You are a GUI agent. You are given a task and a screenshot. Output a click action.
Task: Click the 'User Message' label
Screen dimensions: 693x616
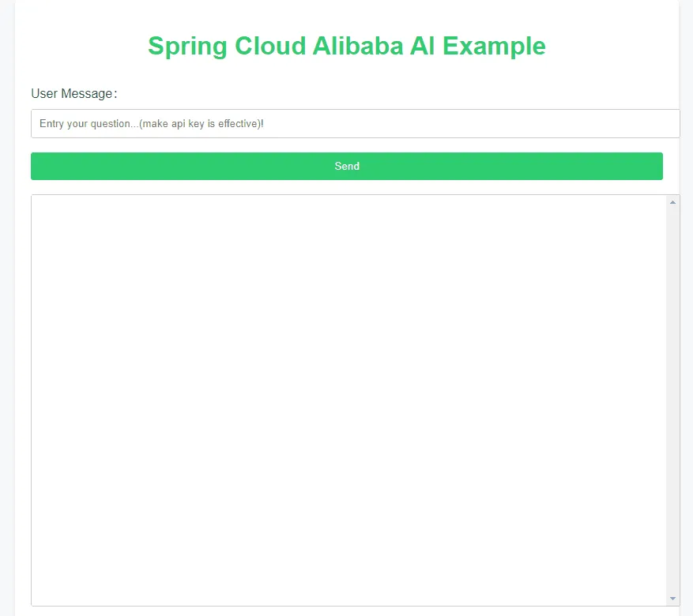point(73,94)
